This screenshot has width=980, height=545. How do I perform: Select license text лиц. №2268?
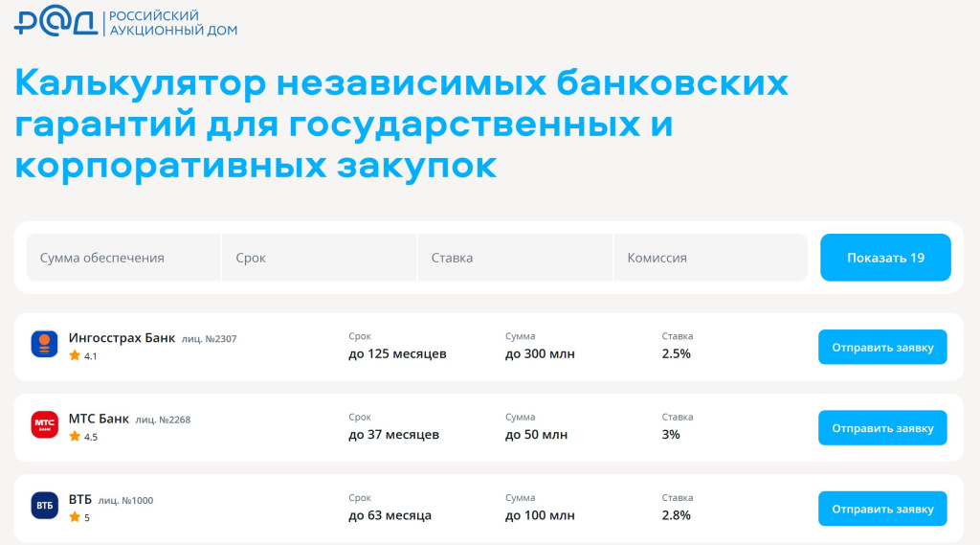(163, 420)
